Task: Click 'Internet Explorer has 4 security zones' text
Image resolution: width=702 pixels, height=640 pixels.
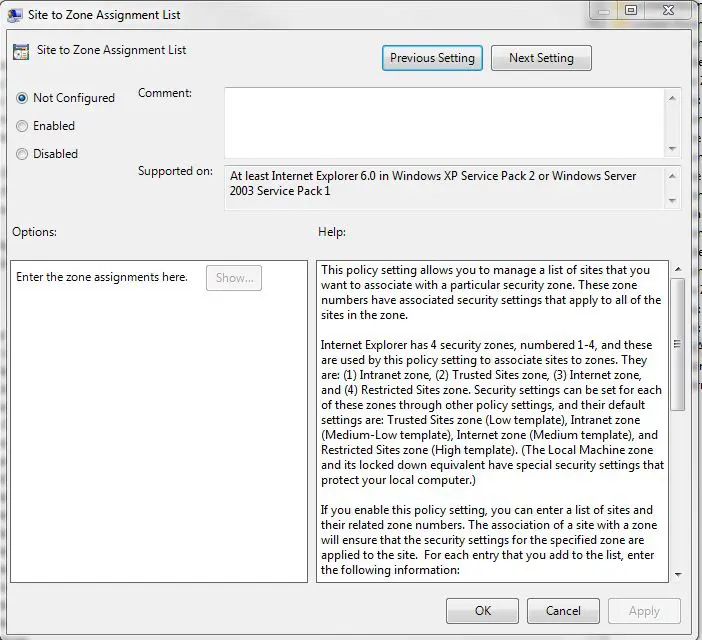Action: [492, 412]
